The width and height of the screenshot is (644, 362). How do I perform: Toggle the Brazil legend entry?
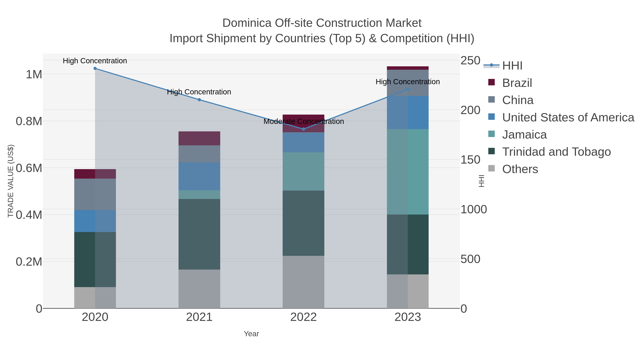click(510, 83)
